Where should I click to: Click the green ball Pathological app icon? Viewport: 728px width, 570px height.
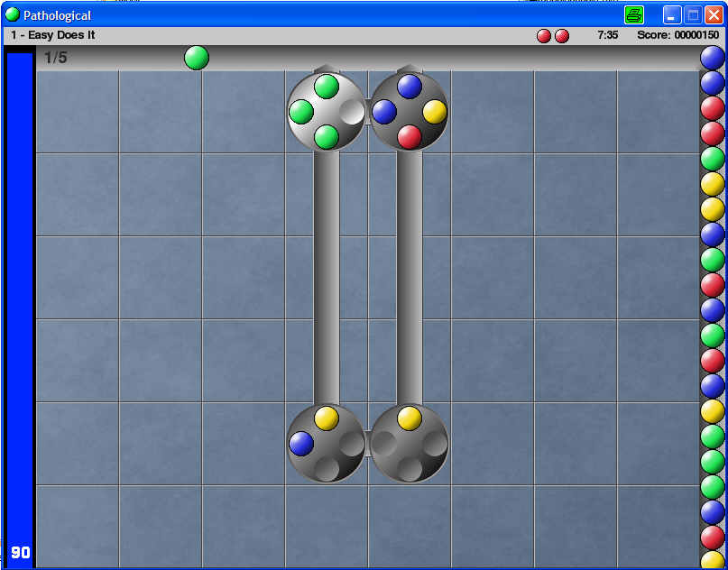(x=12, y=14)
